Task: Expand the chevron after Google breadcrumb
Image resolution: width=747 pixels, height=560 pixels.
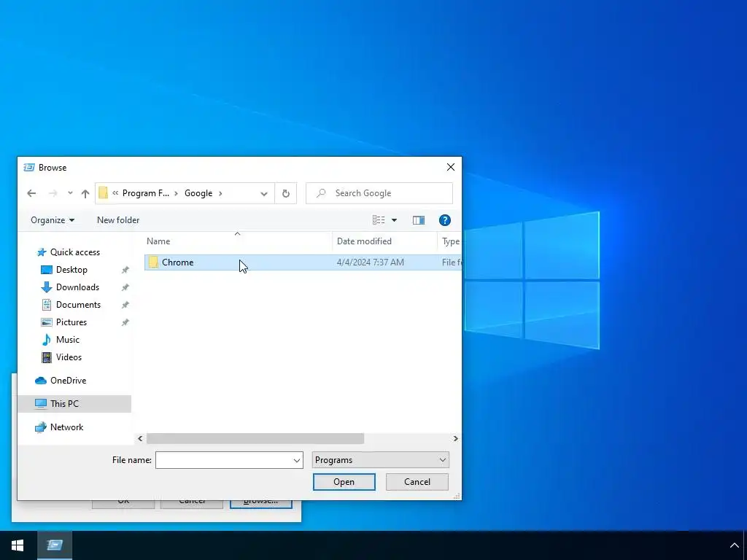Action: [x=220, y=193]
